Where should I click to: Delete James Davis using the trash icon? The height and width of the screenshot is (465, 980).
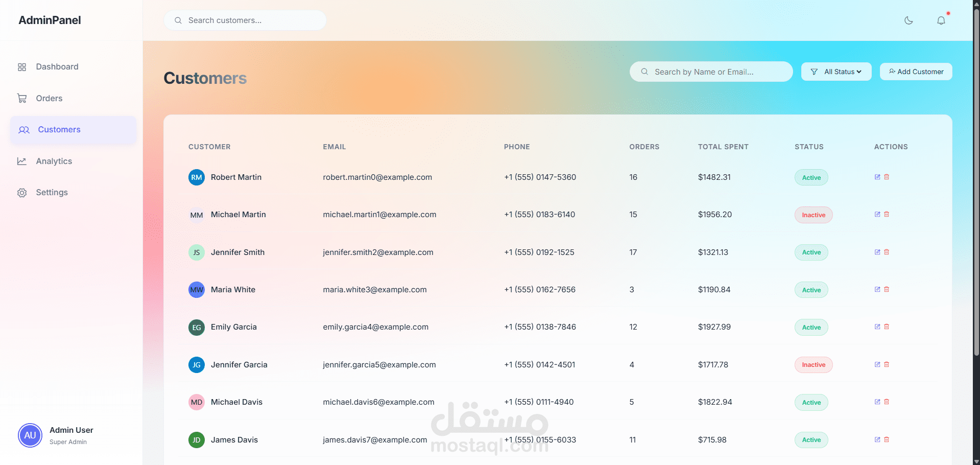887,439
